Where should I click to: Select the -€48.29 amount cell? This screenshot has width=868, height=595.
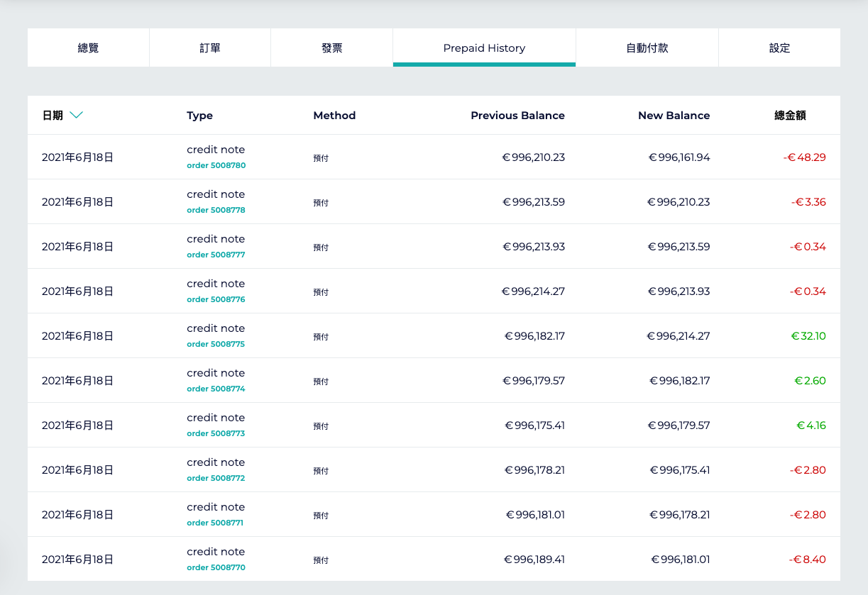(x=804, y=157)
